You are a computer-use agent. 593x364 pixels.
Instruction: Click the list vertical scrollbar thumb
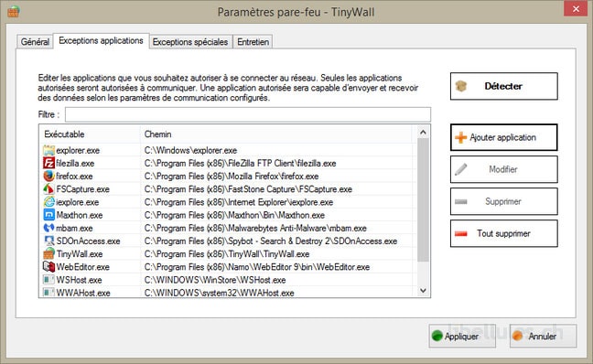tap(423, 200)
